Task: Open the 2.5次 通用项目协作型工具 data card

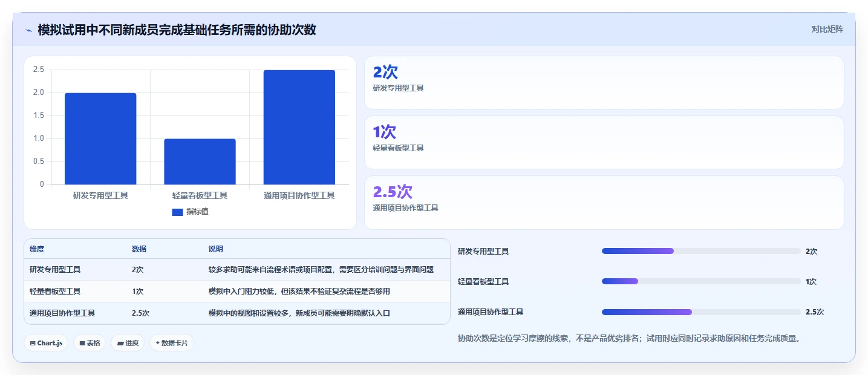Action: 604,202
